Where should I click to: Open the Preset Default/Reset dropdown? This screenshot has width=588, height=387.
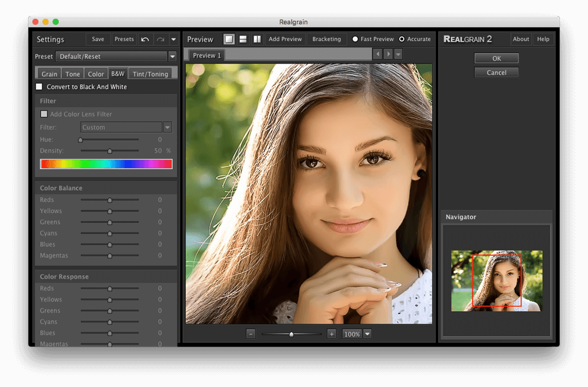(x=172, y=56)
